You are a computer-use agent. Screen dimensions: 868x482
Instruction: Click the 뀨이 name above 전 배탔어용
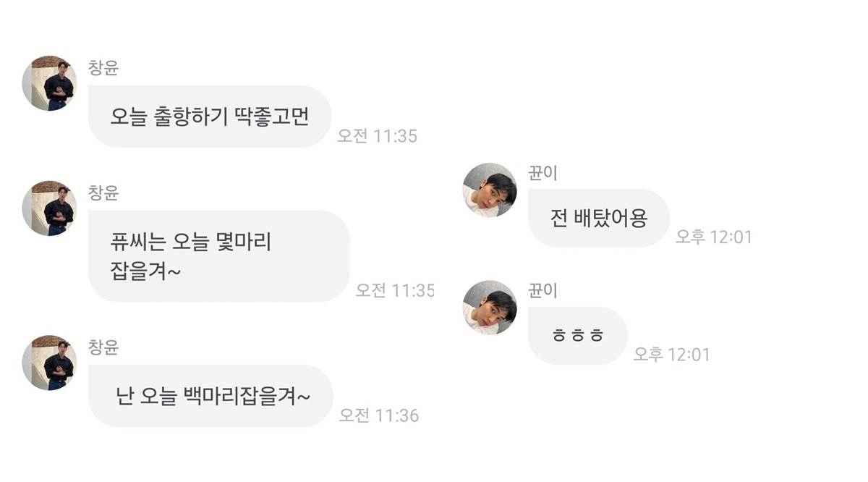(x=543, y=174)
